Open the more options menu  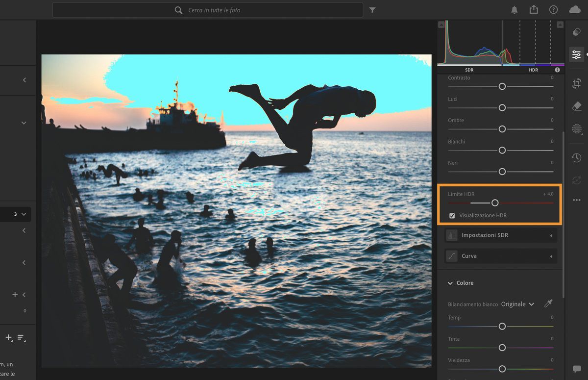576,200
